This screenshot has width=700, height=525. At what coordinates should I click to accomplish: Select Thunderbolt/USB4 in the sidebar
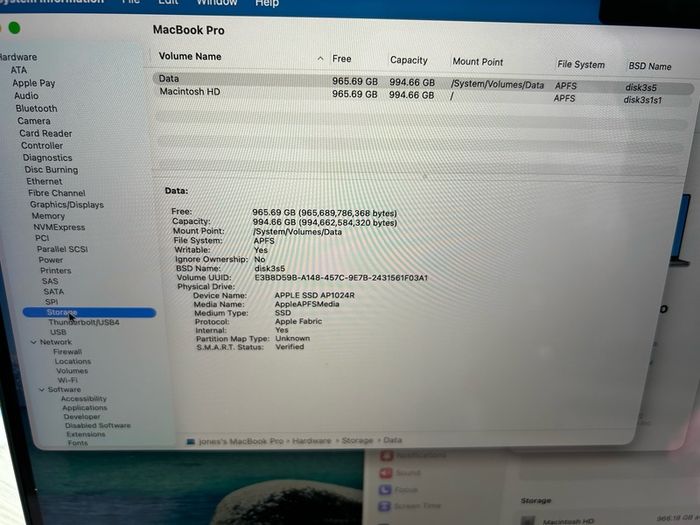(x=84, y=322)
